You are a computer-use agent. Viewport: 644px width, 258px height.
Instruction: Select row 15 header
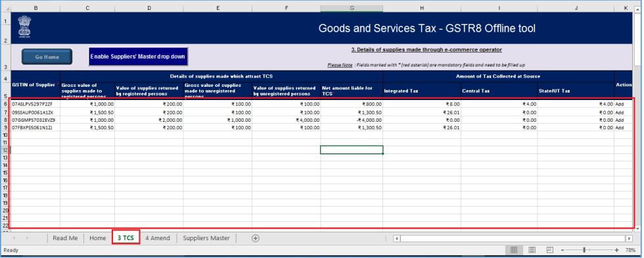5,173
